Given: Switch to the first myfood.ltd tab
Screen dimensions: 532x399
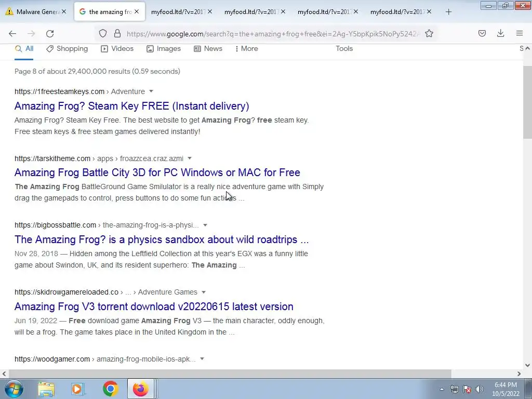Looking at the screenshot, I should pyautogui.click(x=178, y=11).
